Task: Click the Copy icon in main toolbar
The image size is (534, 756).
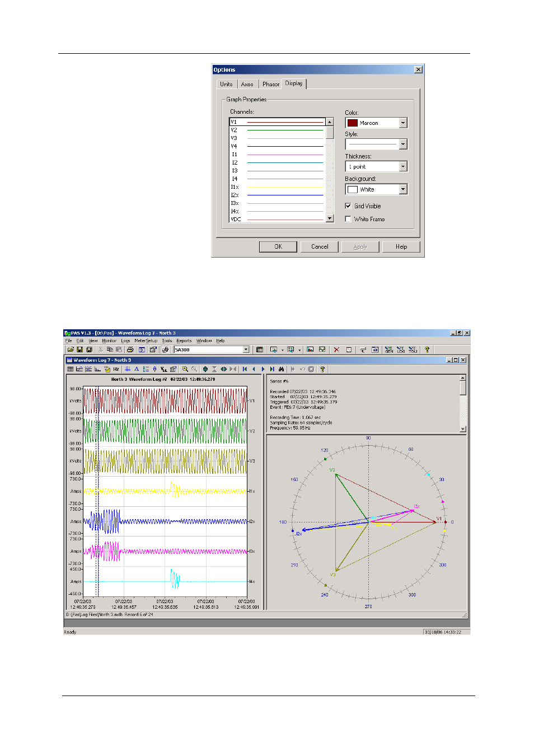Action: coord(109,349)
